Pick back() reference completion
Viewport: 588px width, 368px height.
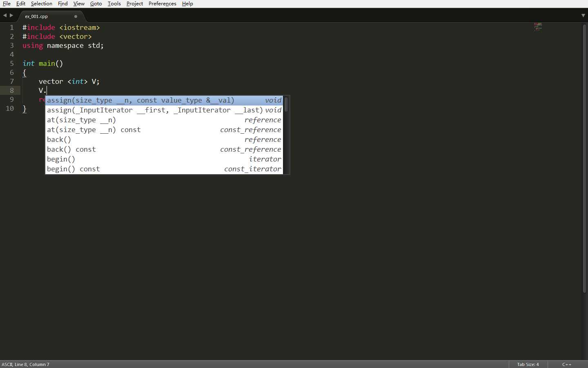click(x=164, y=139)
